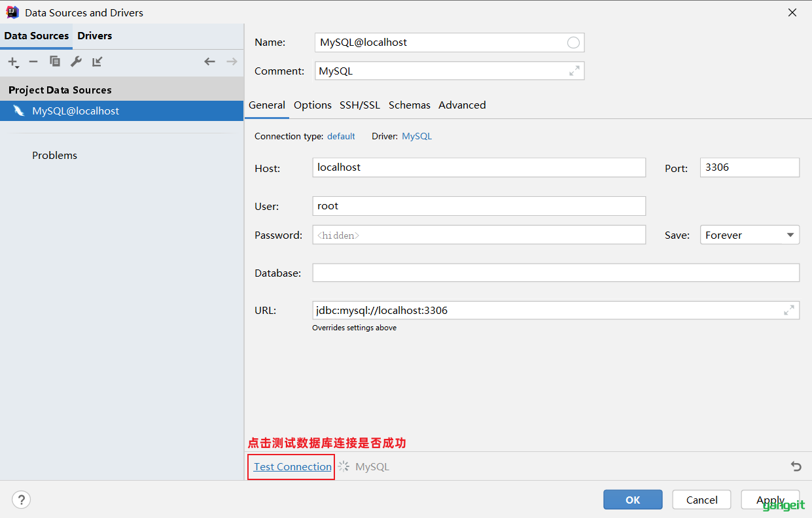The height and width of the screenshot is (518, 812).
Task: Click the Test Connection link
Action: point(292,466)
